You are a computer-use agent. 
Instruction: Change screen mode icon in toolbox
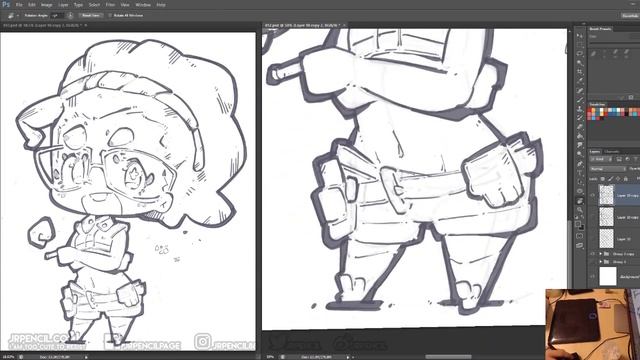pyautogui.click(x=580, y=245)
